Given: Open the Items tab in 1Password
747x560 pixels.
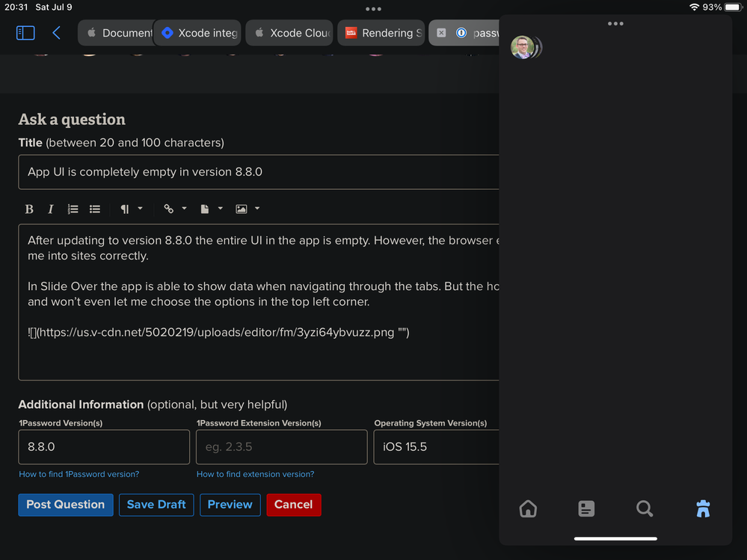Looking at the screenshot, I should point(586,508).
